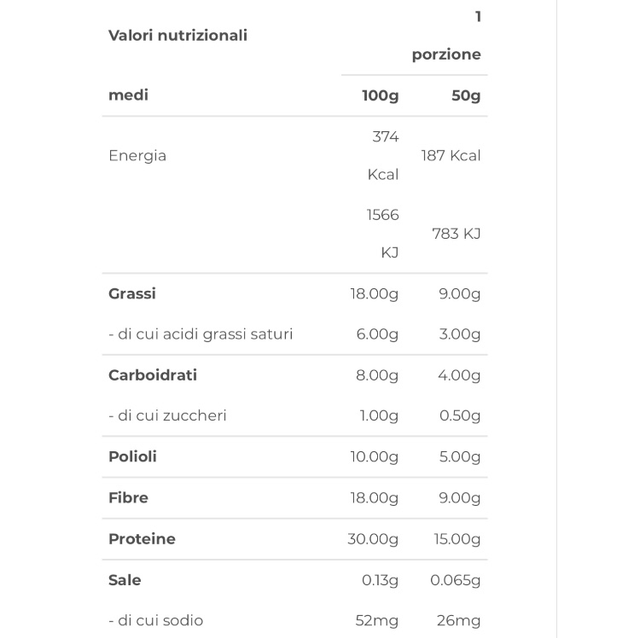
Task: Click the '187 Kcal' portion value
Action: (451, 156)
